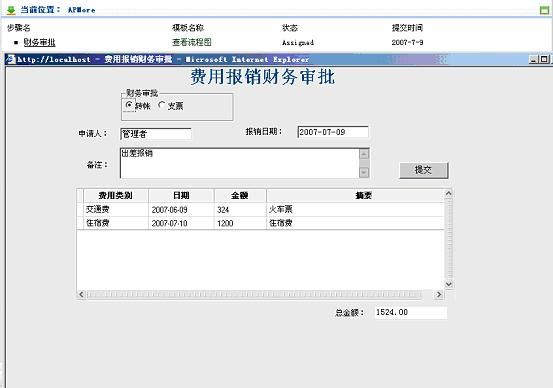This screenshot has width=553, height=388.
Task: Select the 住宿费 category cell
Action: click(x=116, y=223)
